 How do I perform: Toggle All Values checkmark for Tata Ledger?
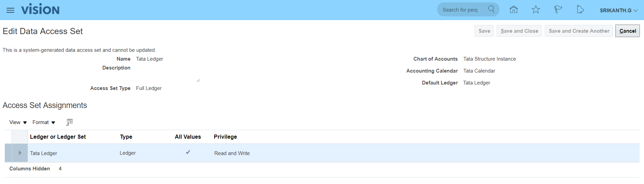pyautogui.click(x=188, y=152)
